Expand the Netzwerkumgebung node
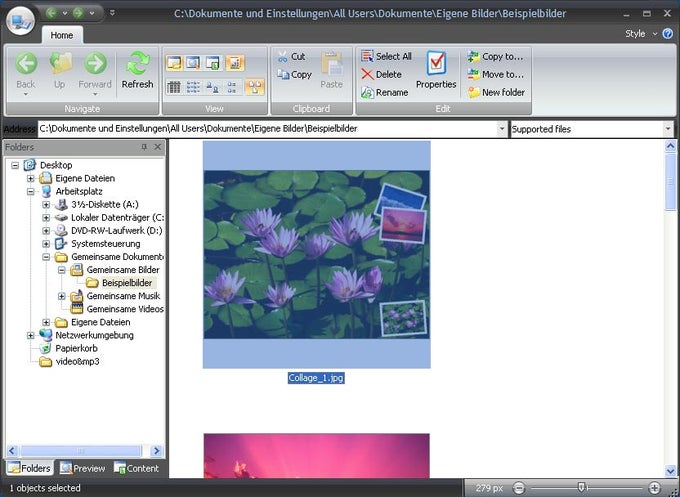 click(x=30, y=335)
